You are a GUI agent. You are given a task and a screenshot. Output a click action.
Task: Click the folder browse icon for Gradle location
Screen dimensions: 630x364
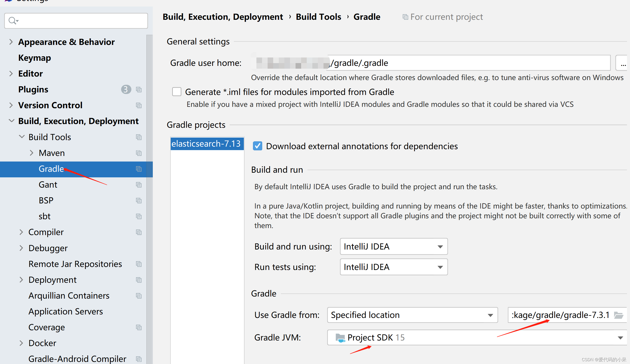point(619,315)
